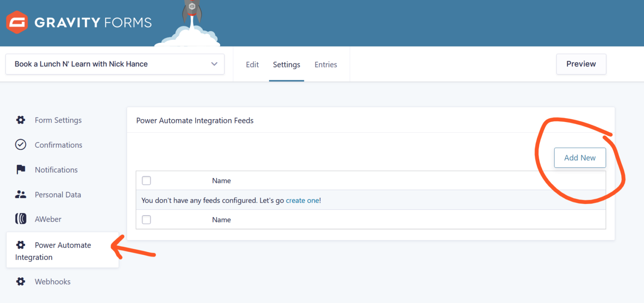Select the Settings tab header
Screen dimensions: 644x303
click(286, 64)
